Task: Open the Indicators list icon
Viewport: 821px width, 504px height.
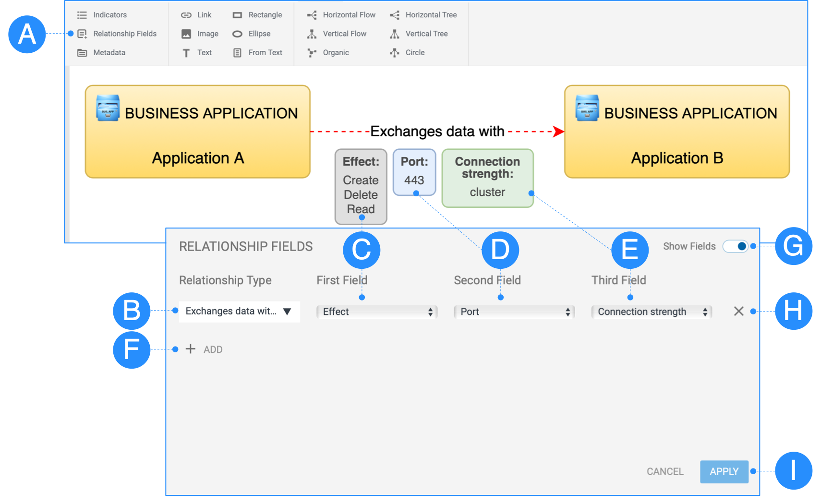Action: 82,15
